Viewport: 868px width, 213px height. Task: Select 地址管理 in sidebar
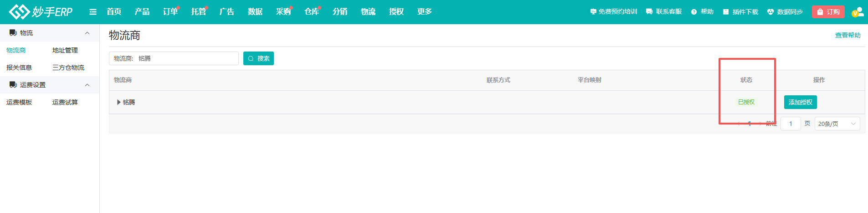(x=65, y=50)
